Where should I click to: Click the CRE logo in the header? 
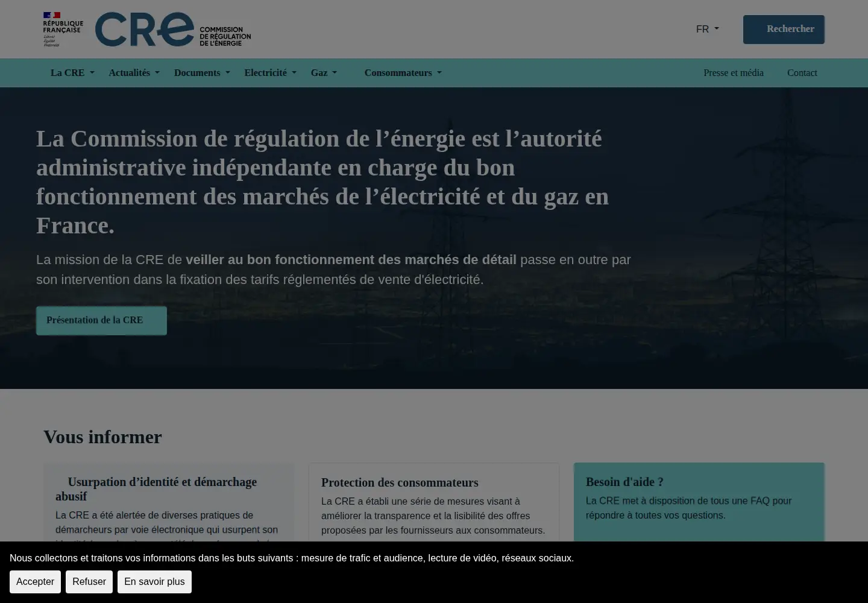coord(173,29)
